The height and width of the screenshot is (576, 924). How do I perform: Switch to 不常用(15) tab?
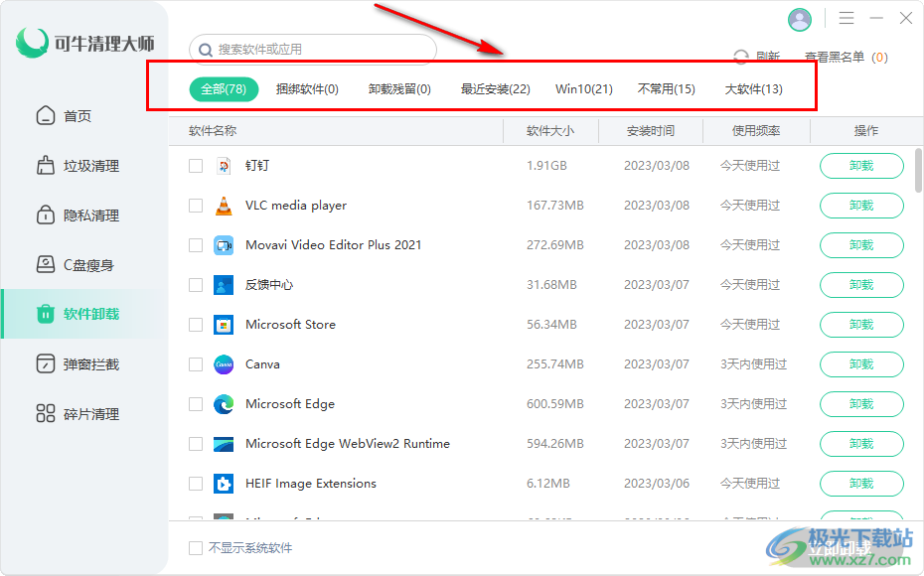click(667, 89)
